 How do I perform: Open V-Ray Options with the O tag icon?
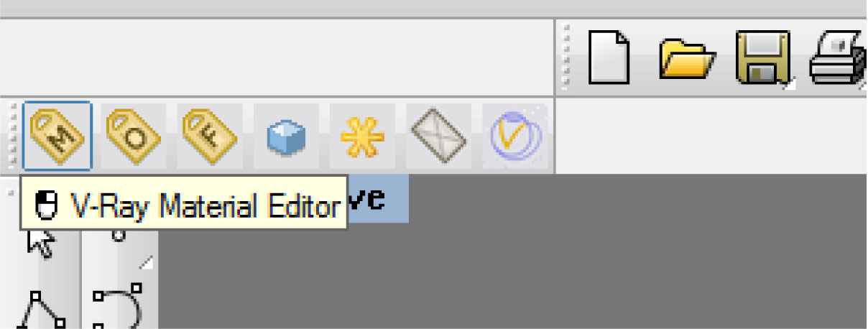[134, 134]
